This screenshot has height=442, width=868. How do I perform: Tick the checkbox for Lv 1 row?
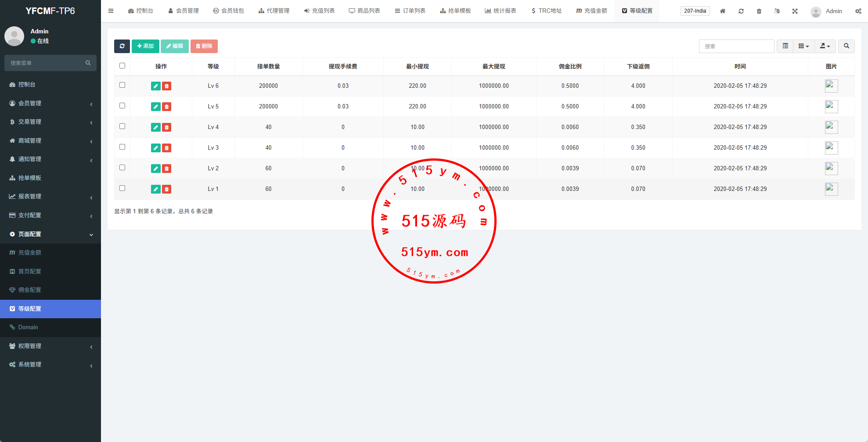[x=122, y=188]
